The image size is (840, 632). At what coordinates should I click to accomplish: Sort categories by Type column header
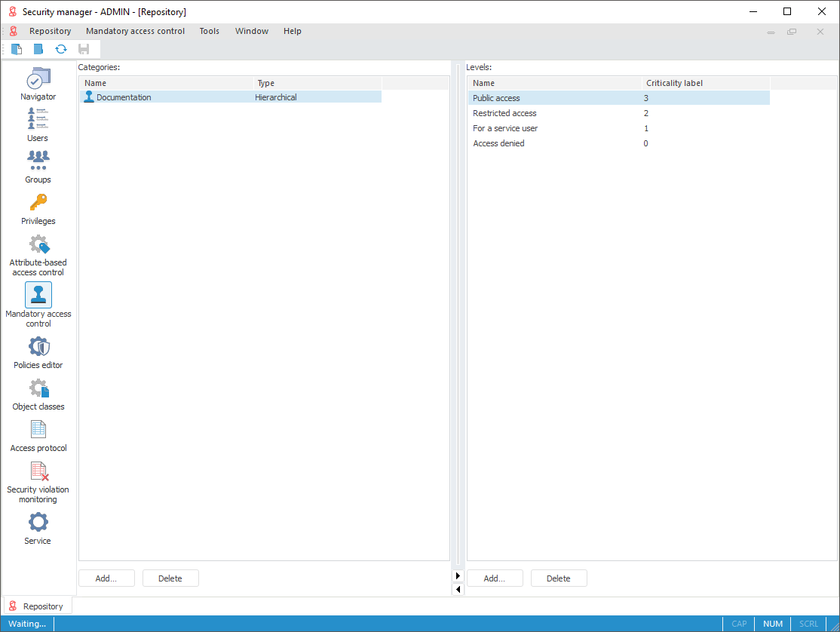(317, 83)
